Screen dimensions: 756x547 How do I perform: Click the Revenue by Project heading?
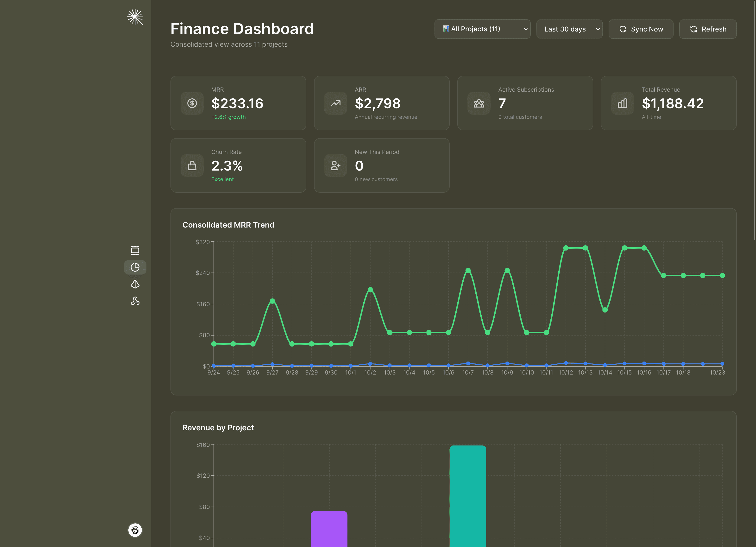[218, 428]
